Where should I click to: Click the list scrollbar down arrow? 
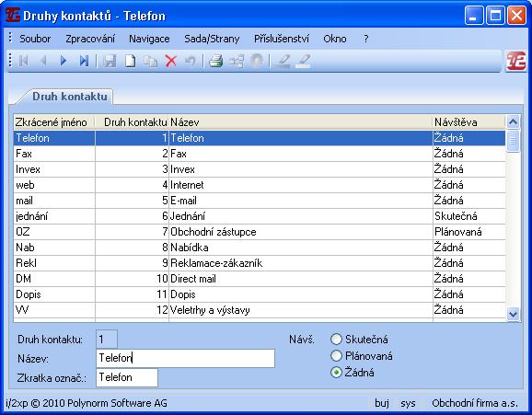click(x=513, y=314)
